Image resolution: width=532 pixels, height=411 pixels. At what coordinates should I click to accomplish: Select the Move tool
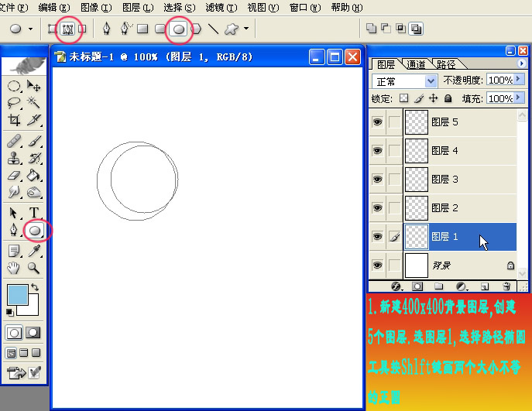coord(33,86)
